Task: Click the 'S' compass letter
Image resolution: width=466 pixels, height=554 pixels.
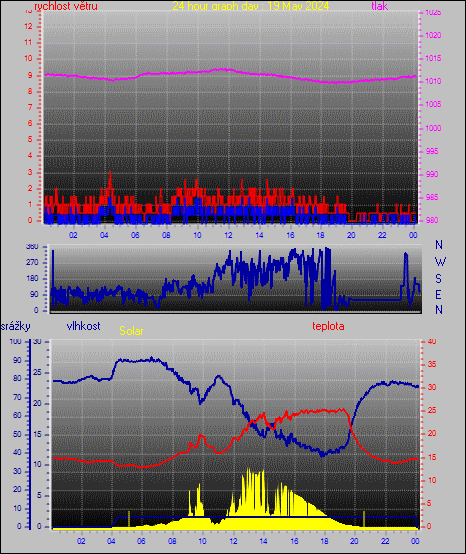Action: pos(438,279)
